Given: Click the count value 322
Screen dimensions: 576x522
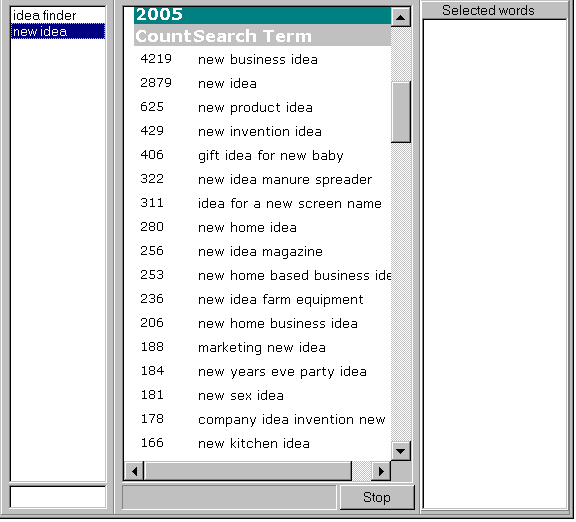Looking at the screenshot, I should coord(152,179).
